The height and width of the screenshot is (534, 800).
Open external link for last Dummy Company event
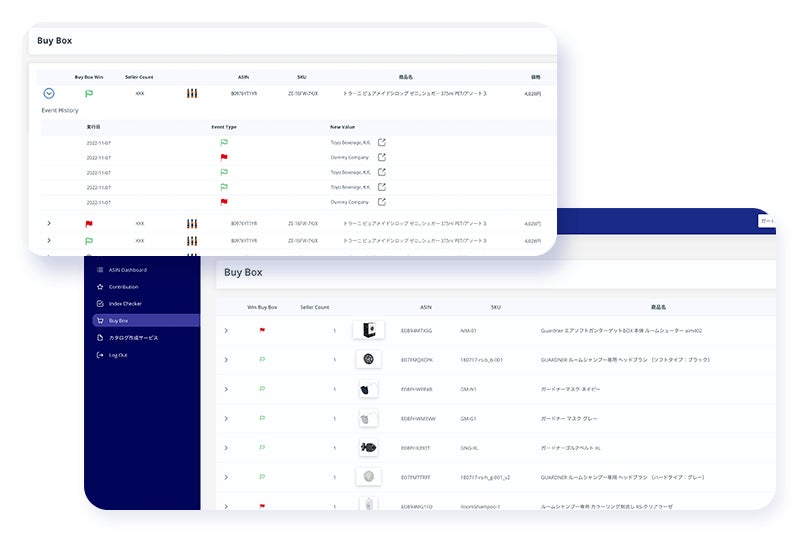pos(382,202)
